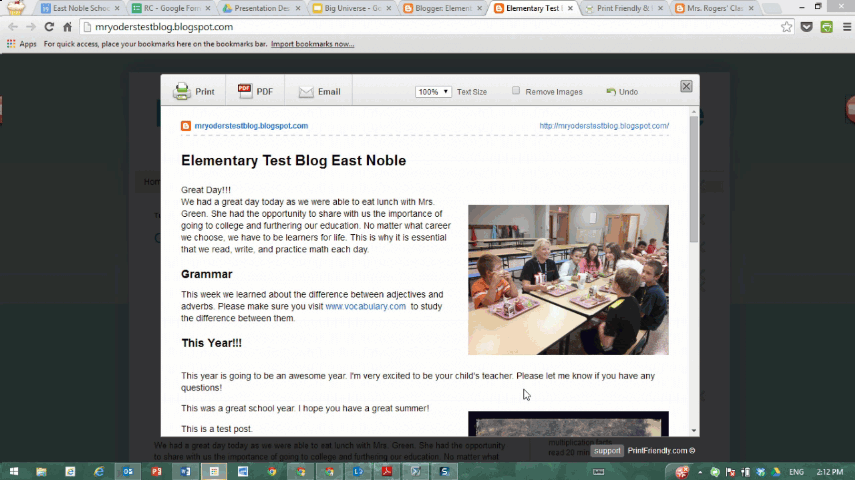
Task: Click the preview scrollbar down arrow
Action: [x=694, y=430]
